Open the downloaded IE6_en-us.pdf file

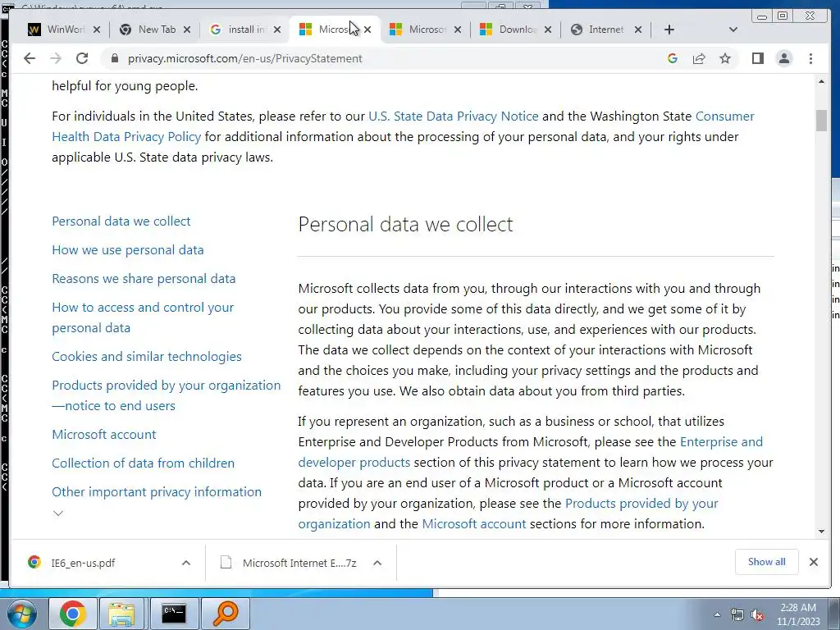[83, 563]
